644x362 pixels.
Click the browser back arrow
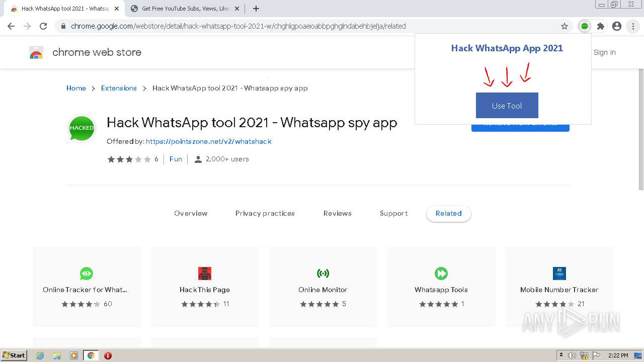tap(11, 26)
